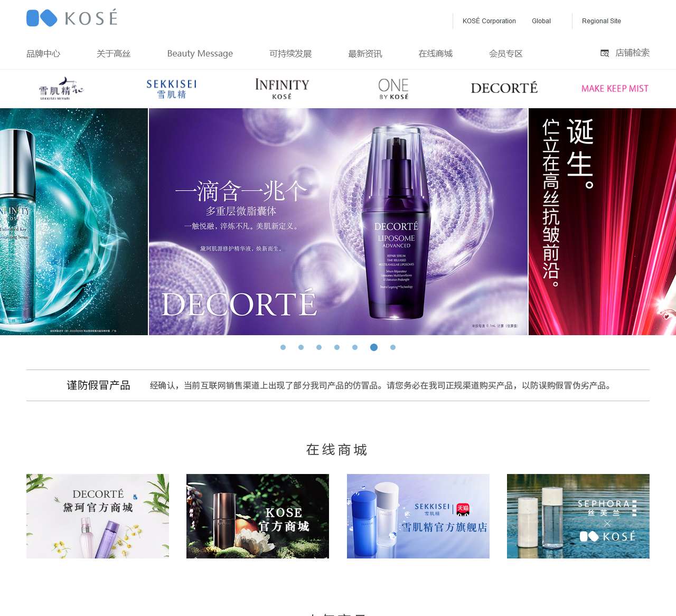Open the Global site link
Viewport: 676px width, 616px height.
541,21
